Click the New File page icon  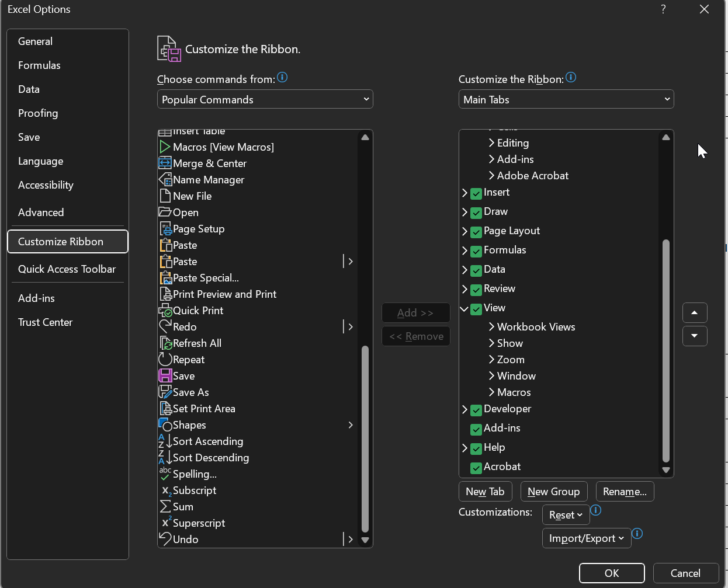pyautogui.click(x=165, y=196)
